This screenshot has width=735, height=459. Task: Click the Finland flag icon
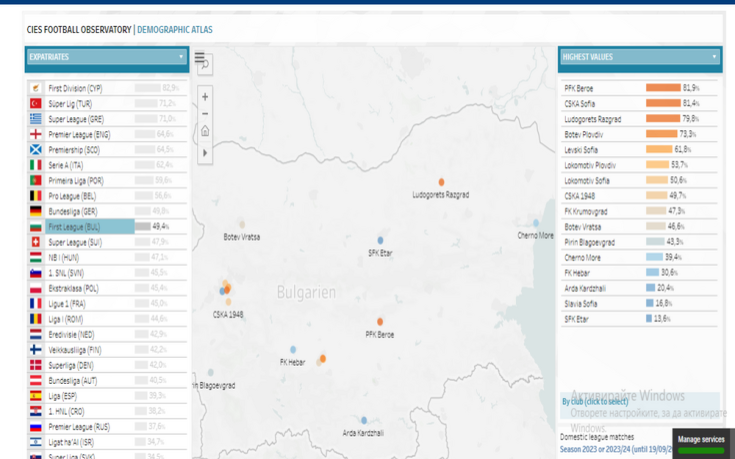pos(36,350)
